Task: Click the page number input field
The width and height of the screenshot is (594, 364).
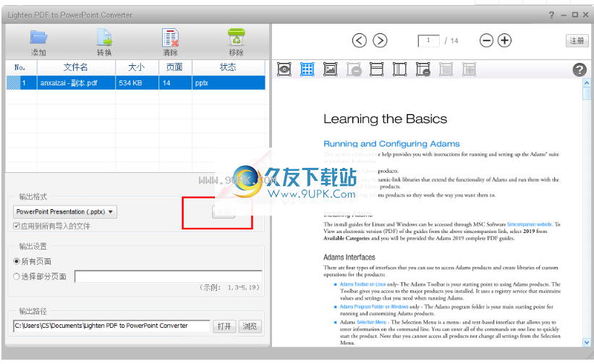Action: tap(428, 41)
